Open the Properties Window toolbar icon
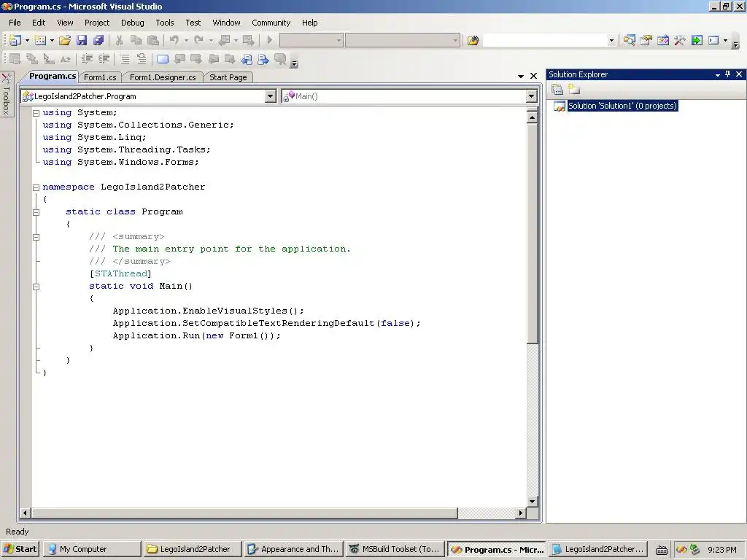This screenshot has height=560, width=747. 646,41
